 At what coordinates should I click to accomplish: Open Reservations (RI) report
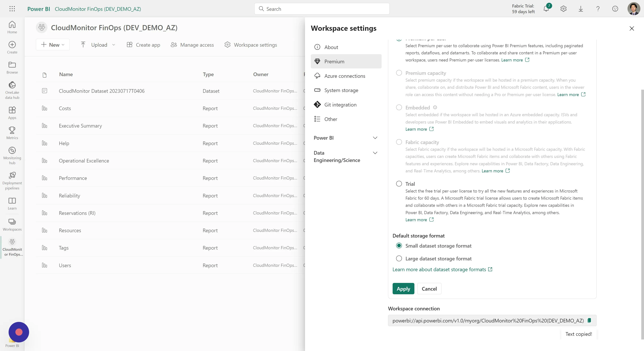click(x=77, y=213)
